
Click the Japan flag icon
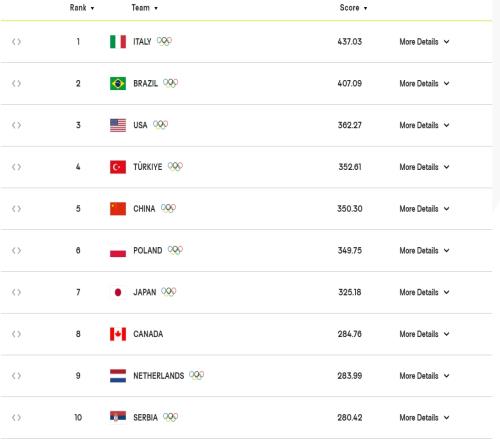[118, 292]
